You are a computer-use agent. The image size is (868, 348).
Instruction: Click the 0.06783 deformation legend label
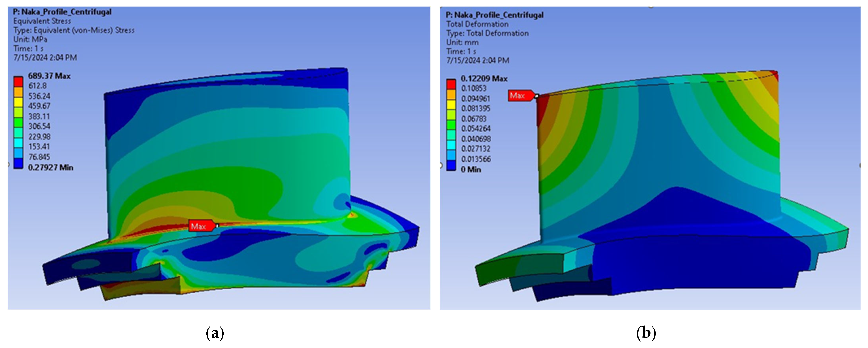click(474, 119)
